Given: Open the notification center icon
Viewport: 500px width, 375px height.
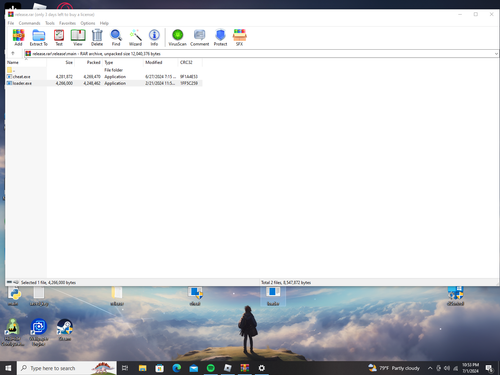Looking at the screenshot, I should tap(489, 368).
